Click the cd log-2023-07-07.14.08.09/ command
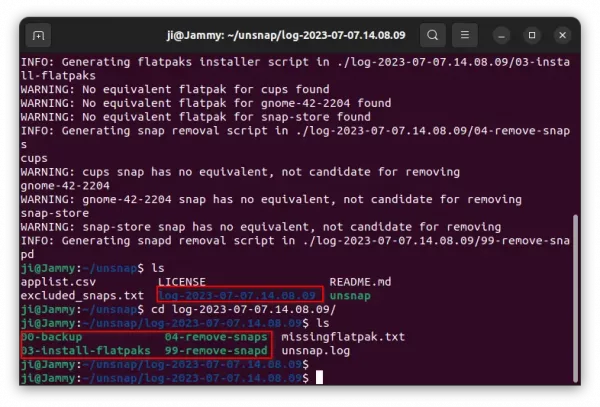The height and width of the screenshot is (407, 600). click(243, 309)
